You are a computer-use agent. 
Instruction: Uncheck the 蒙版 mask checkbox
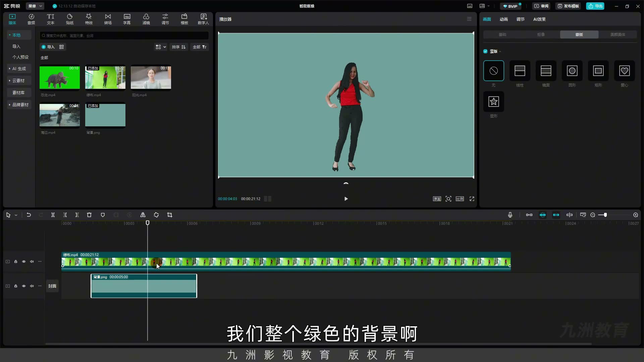[x=485, y=51]
